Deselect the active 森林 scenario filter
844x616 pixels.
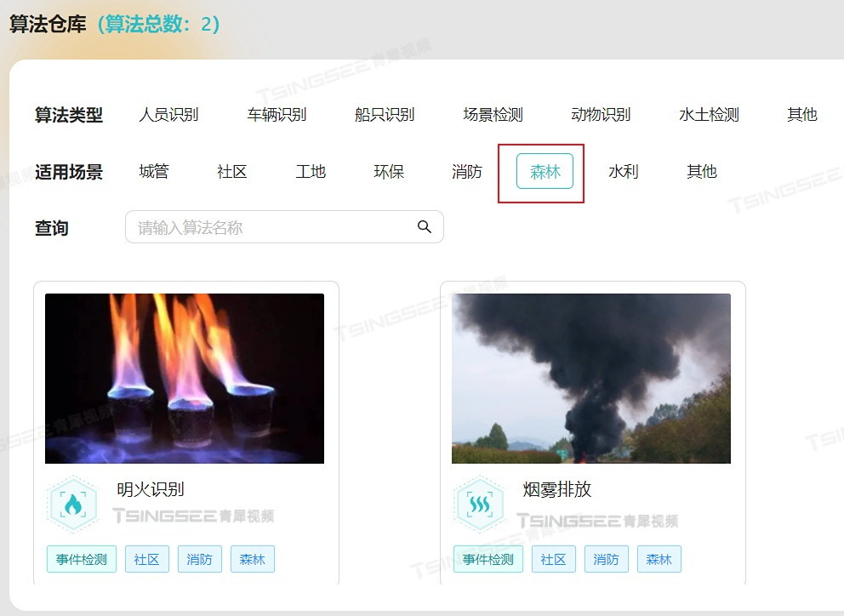point(545,171)
